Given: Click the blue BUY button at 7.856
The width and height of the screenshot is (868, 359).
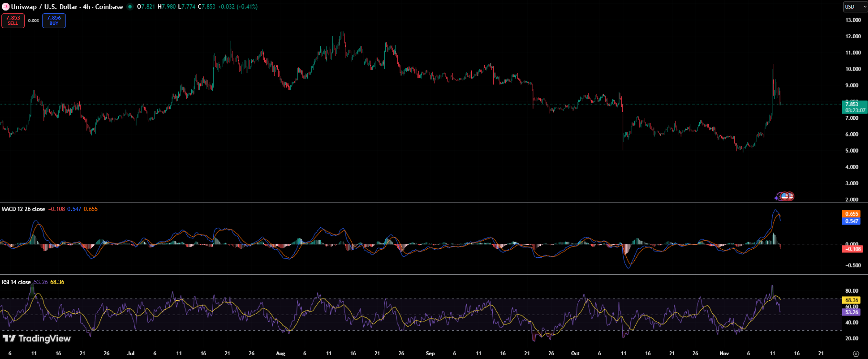Looking at the screenshot, I should (54, 21).
